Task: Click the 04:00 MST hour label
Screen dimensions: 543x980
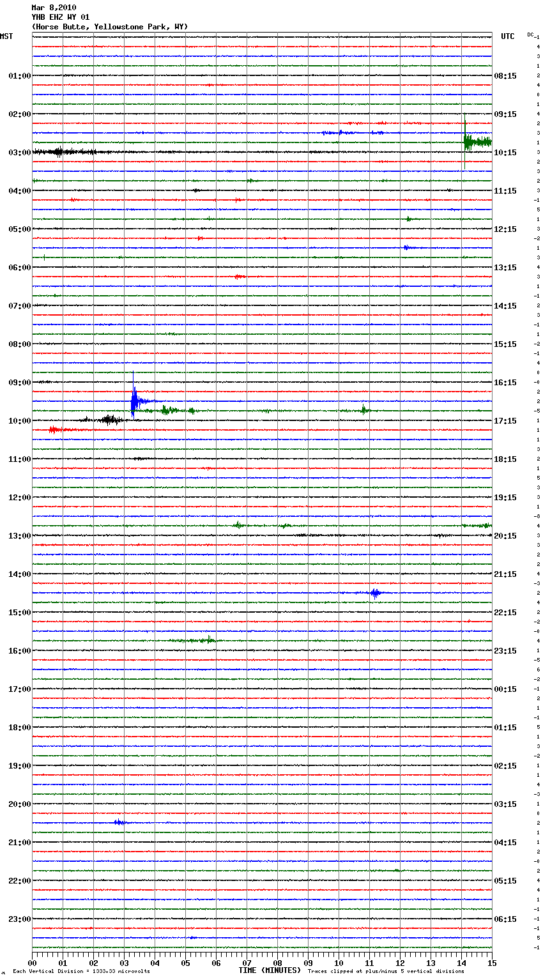Action: pos(20,191)
